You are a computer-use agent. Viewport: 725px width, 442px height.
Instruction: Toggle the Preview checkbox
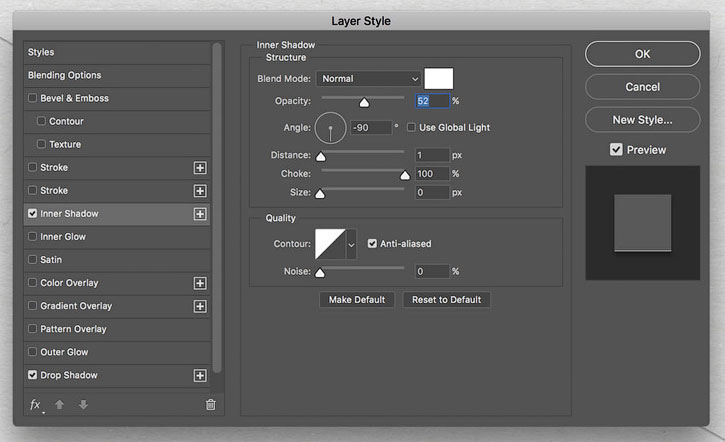click(x=616, y=149)
